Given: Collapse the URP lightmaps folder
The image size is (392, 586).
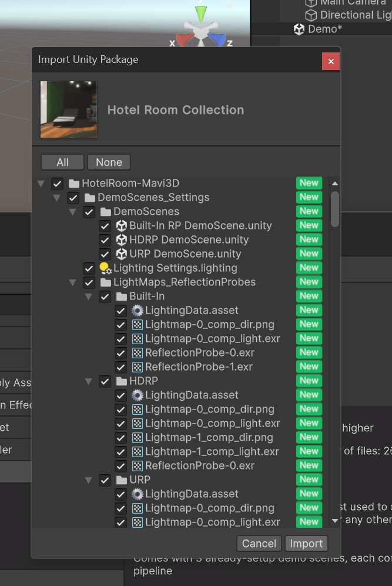Looking at the screenshot, I should tap(89, 480).
